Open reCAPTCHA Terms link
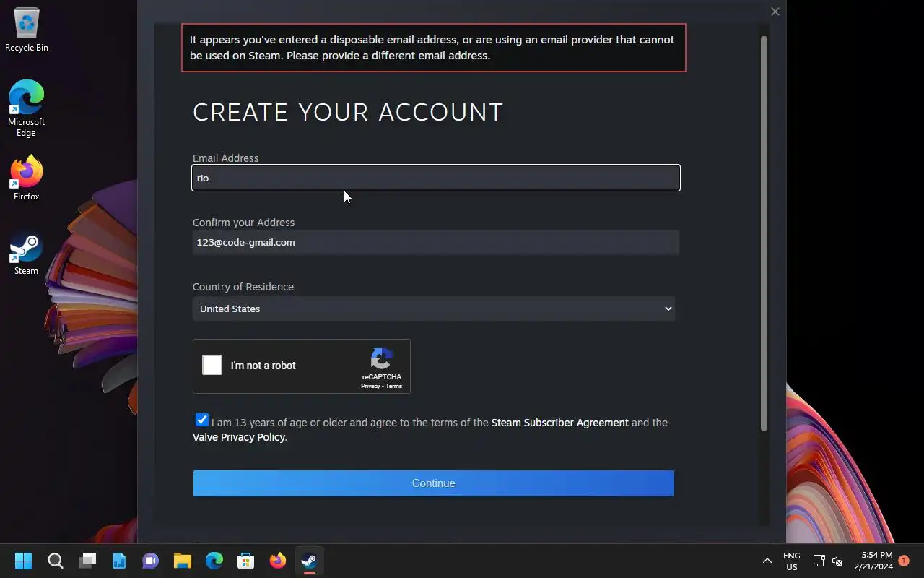The image size is (924, 578). [x=393, y=386]
